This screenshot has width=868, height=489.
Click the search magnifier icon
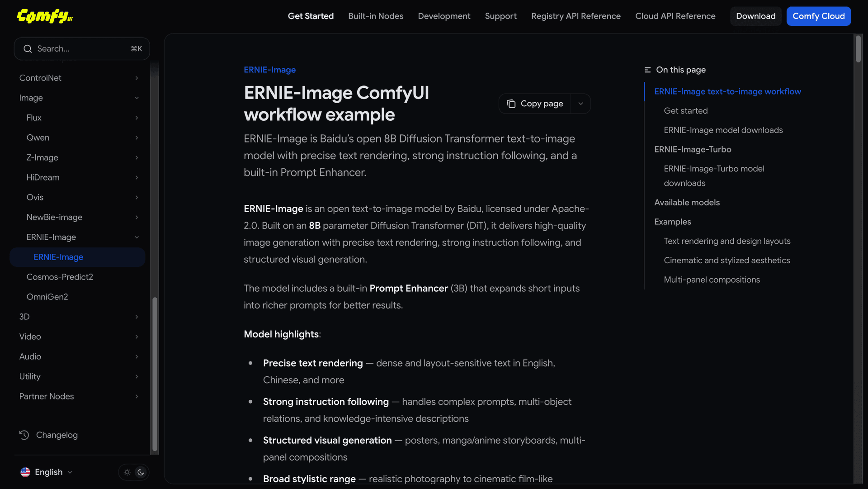28,49
